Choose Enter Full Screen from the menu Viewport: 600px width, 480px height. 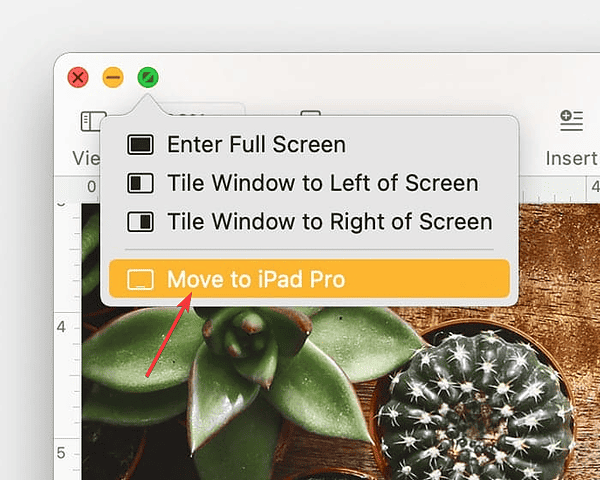point(256,145)
